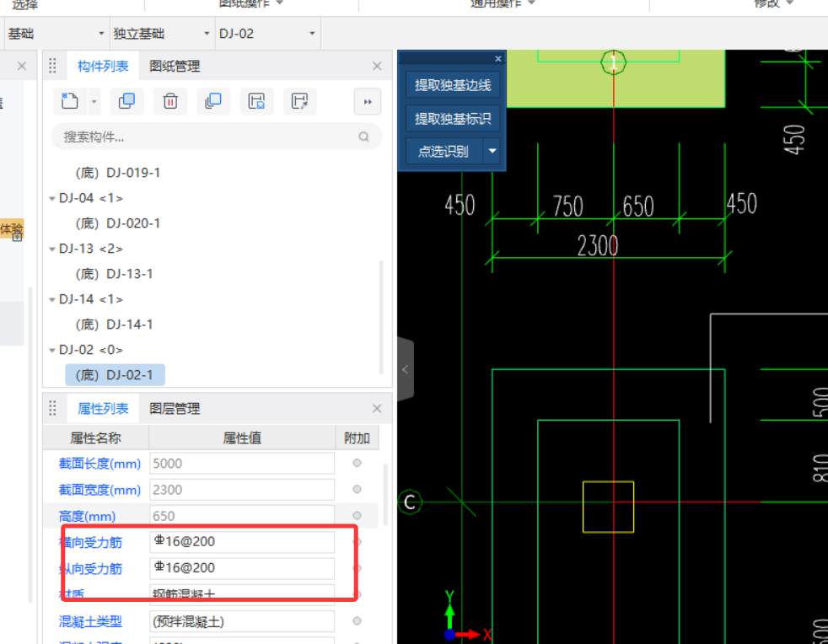828x644 pixels.
Task: Collapse the DJ-14 <1> tree node
Action: [x=51, y=300]
